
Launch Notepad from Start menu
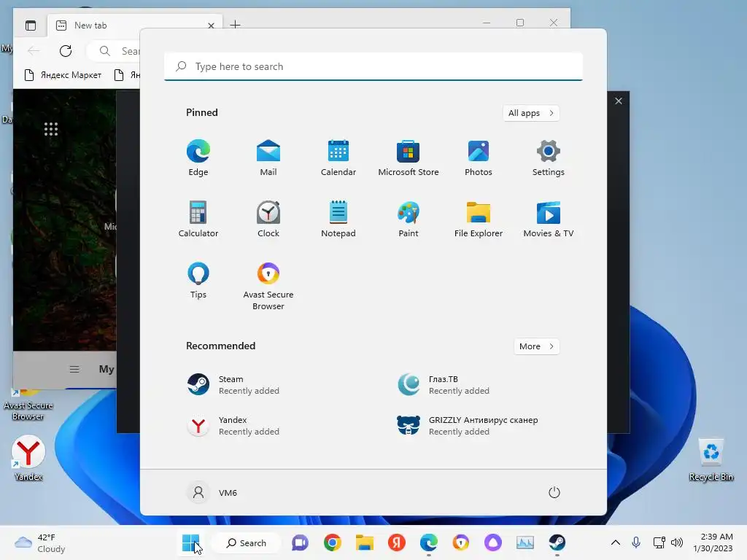(338, 219)
